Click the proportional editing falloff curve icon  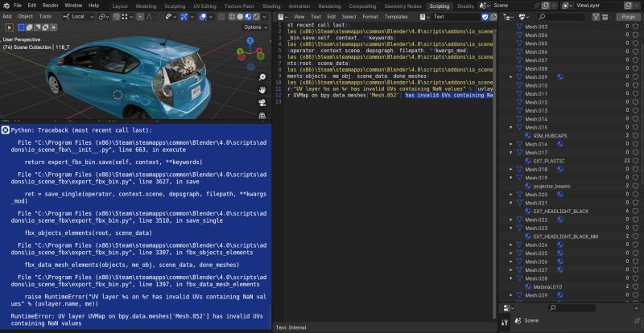(151, 16)
